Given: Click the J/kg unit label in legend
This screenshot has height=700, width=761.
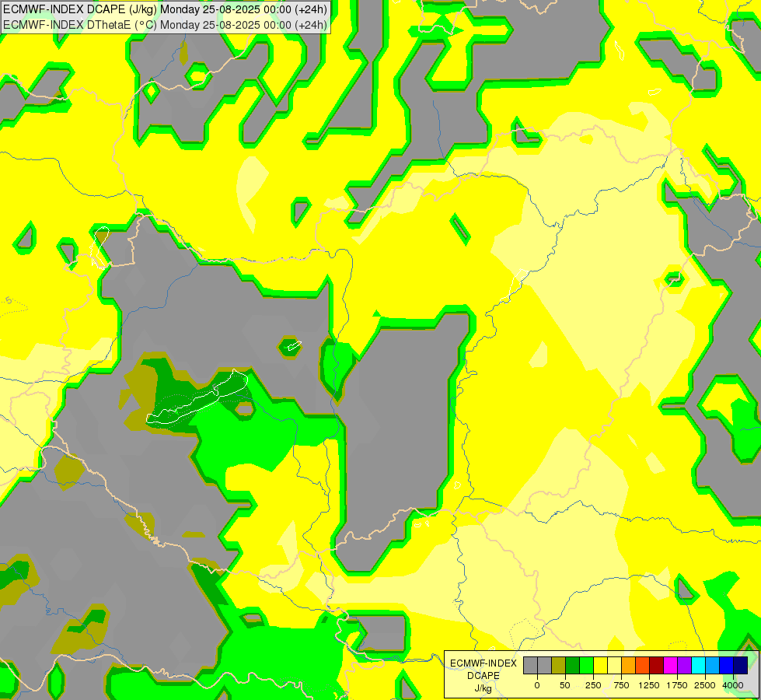Looking at the screenshot, I should pos(483,688).
